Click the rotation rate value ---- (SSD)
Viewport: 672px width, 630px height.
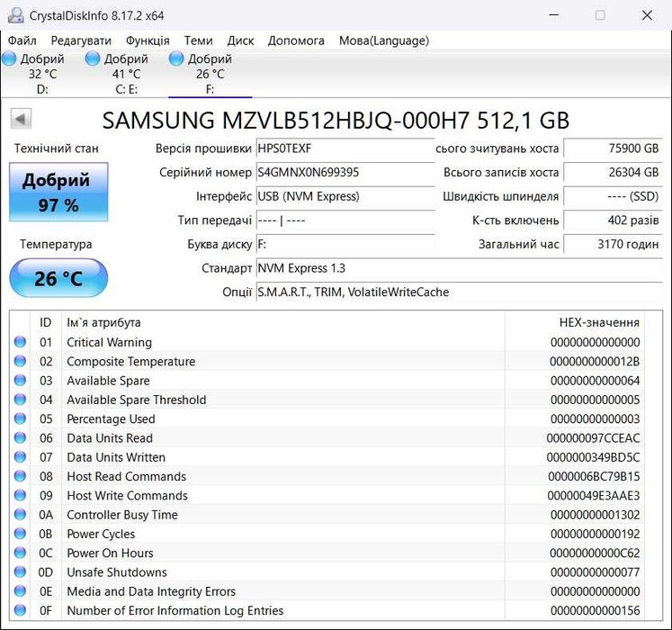[613, 196]
